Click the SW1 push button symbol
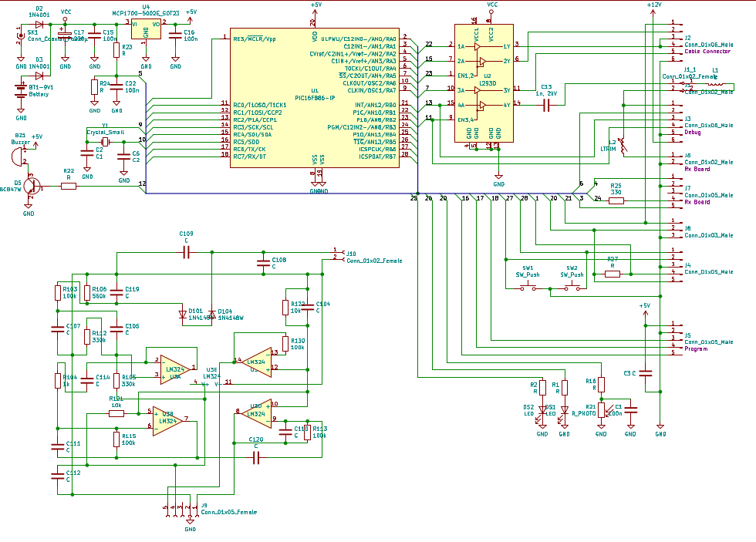Image resolution: width=756 pixels, height=542 pixels. (528, 288)
